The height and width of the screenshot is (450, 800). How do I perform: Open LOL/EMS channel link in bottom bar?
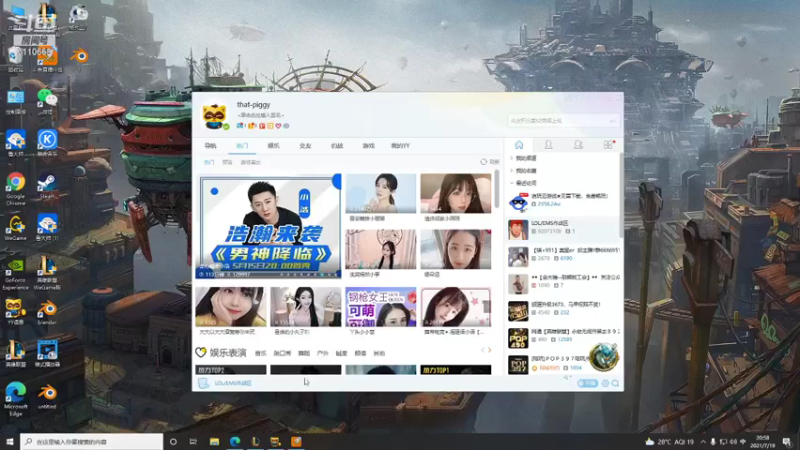233,383
